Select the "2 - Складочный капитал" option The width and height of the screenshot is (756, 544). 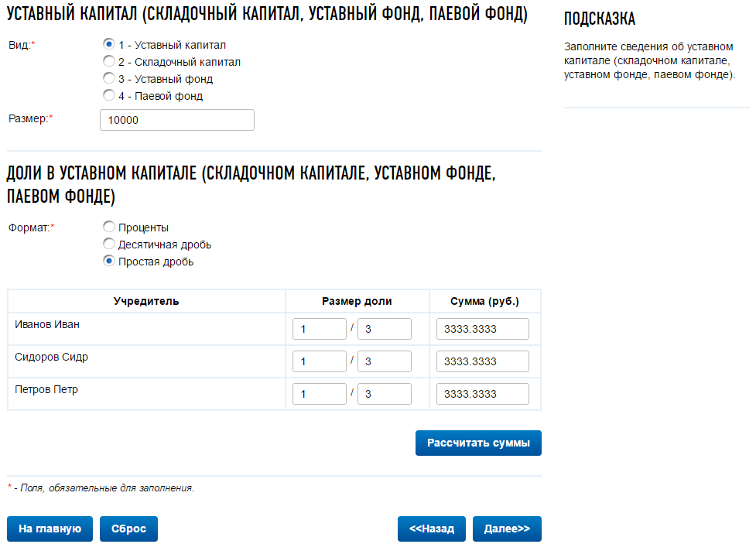tap(108, 61)
